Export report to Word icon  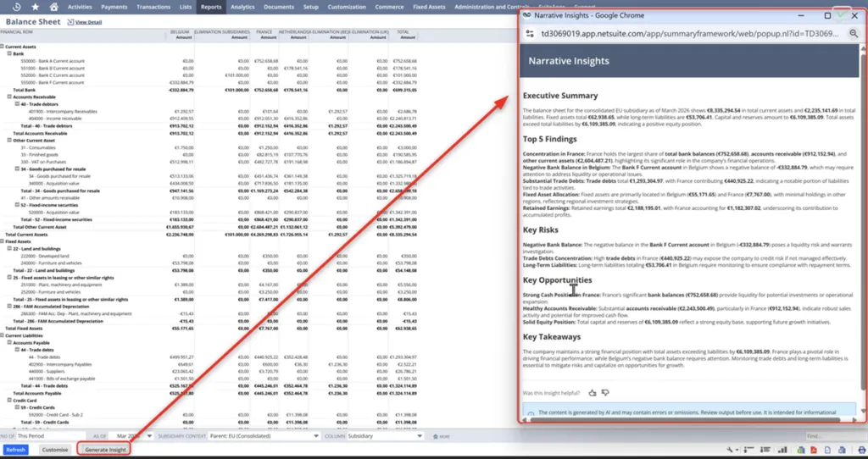842,451
